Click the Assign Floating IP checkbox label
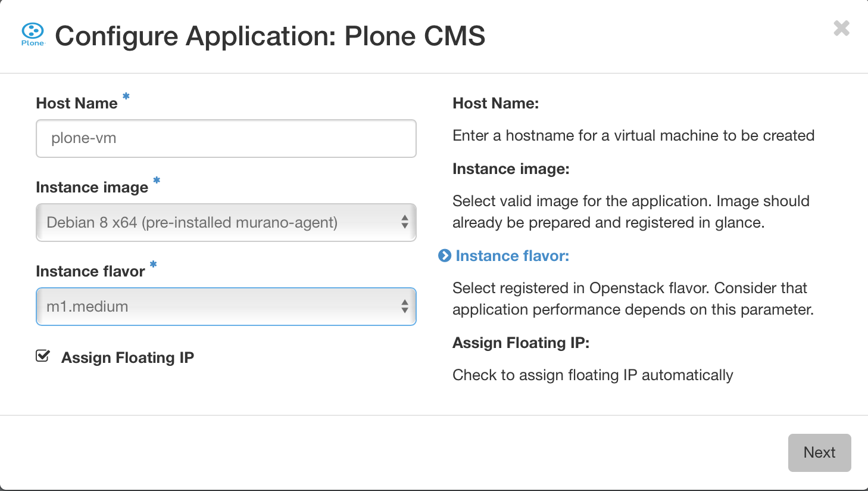The height and width of the screenshot is (491, 868). (127, 358)
